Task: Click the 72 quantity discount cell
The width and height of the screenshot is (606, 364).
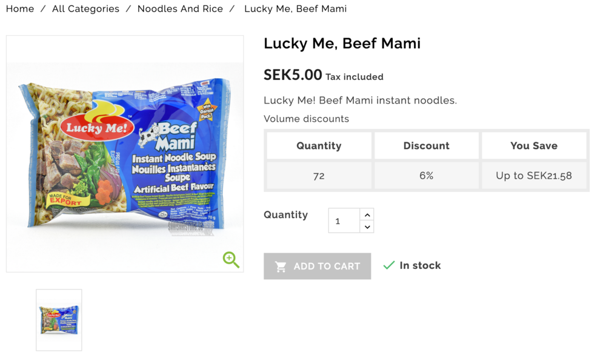Action: (319, 176)
